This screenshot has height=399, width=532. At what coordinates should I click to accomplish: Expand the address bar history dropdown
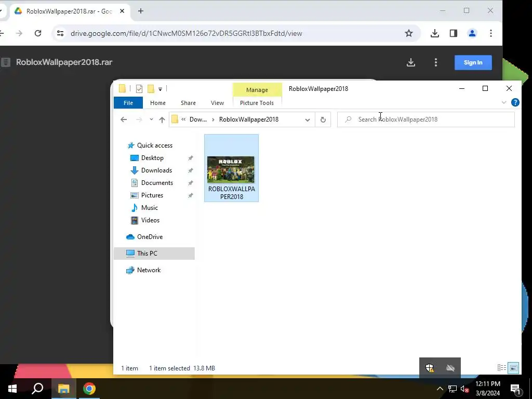308,119
